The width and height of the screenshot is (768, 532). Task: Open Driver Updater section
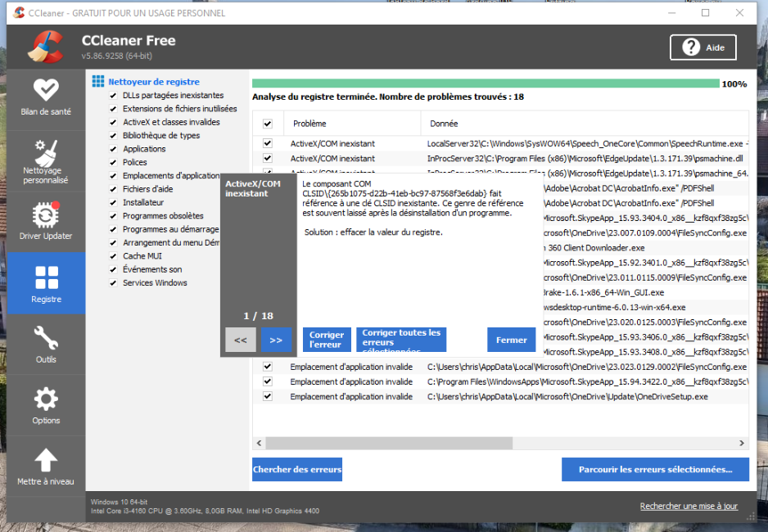[46, 221]
